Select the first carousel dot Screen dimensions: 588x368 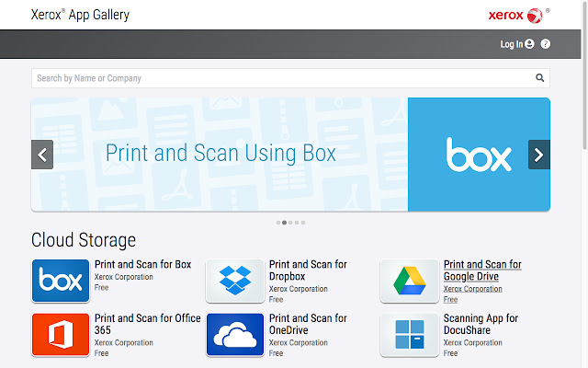278,223
